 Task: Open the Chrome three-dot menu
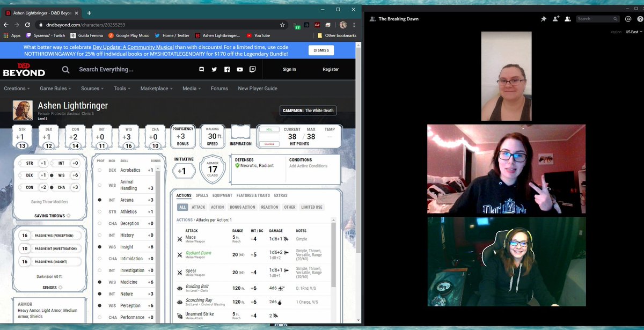[354, 25]
